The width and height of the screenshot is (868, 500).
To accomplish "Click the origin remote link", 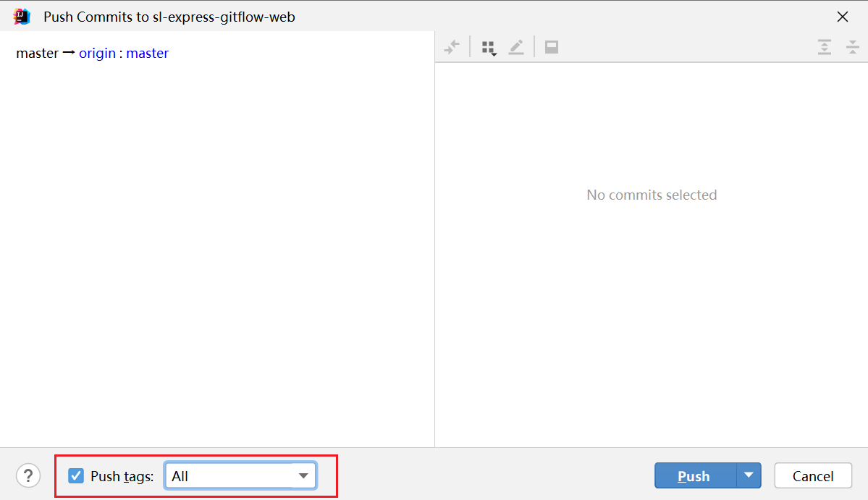I will point(98,53).
